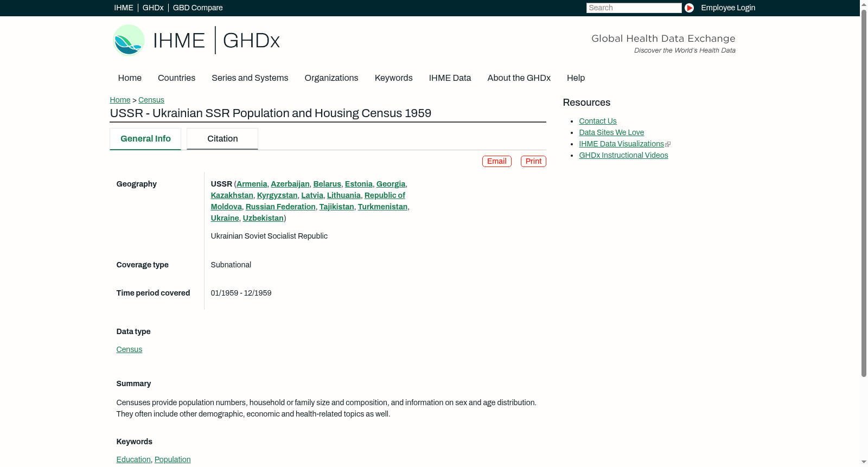Open the Ukraine geography link

[225, 218]
